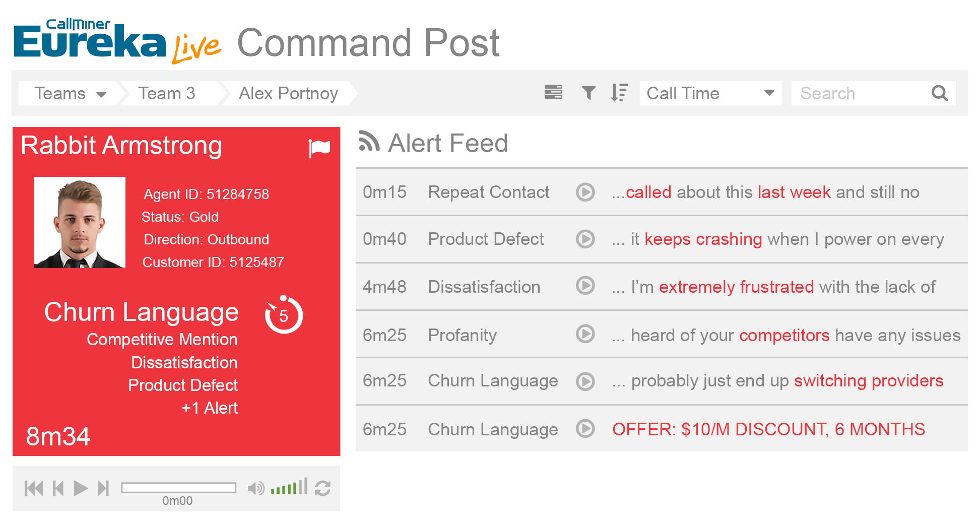
Task: Click the Churn Language countdown timer icon
Action: point(284,315)
